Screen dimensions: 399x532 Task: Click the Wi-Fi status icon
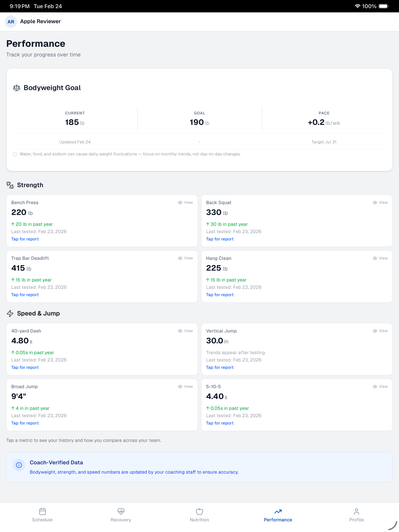tap(357, 6)
